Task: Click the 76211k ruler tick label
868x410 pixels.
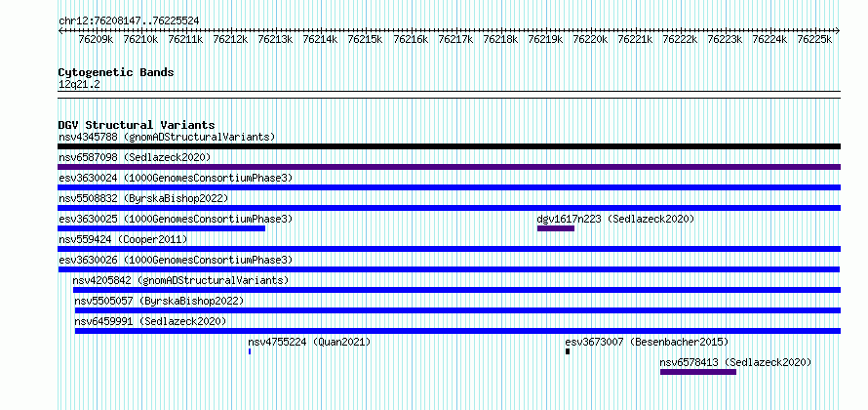Action: pyautogui.click(x=186, y=40)
